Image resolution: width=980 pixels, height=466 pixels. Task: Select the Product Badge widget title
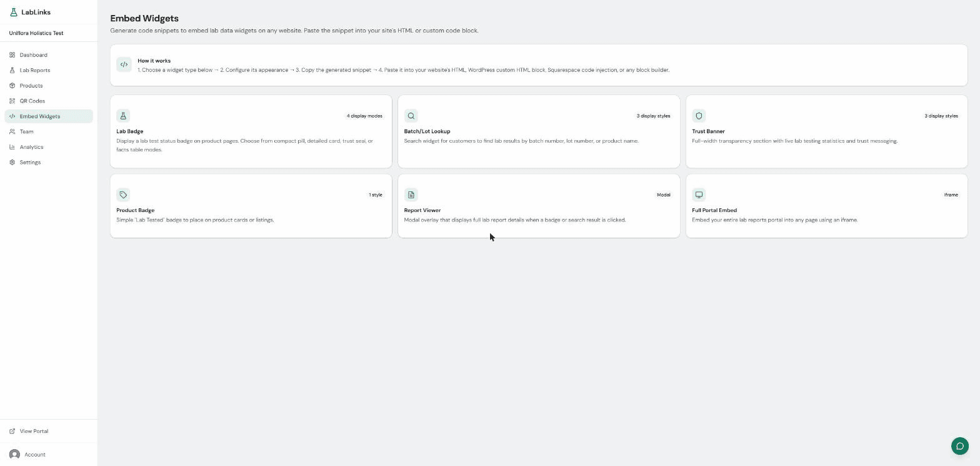pyautogui.click(x=135, y=210)
